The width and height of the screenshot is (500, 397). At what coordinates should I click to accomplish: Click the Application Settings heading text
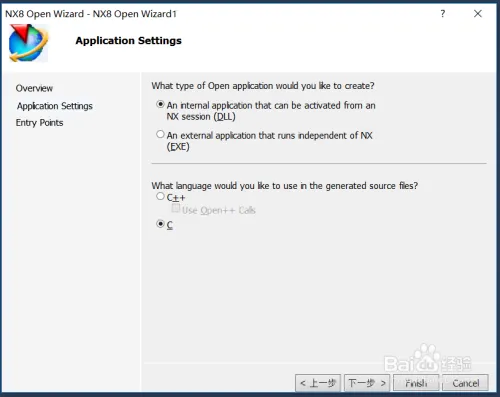129,41
